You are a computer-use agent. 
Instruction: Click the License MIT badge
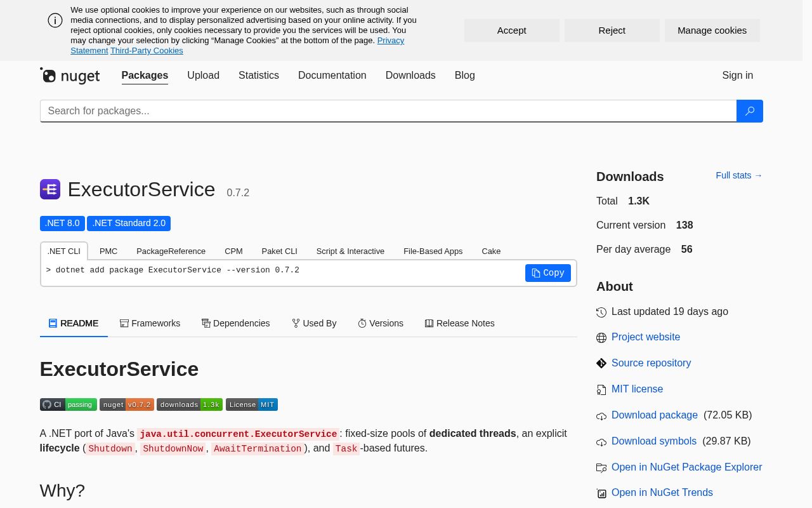[252, 404]
